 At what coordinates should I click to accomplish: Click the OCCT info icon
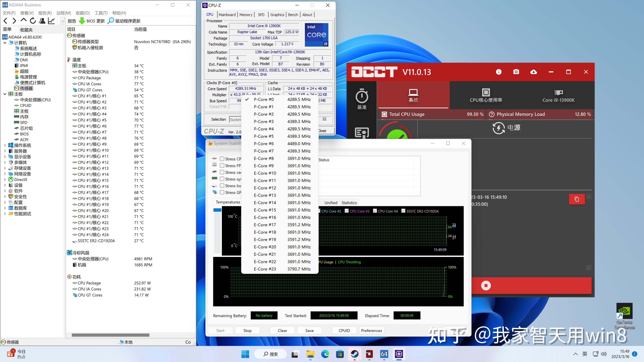coord(498,72)
